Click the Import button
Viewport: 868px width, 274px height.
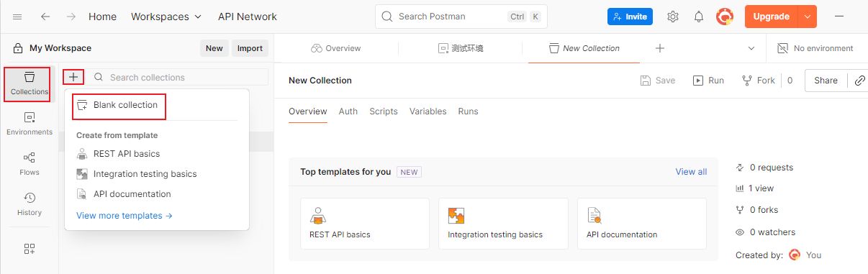(x=250, y=48)
